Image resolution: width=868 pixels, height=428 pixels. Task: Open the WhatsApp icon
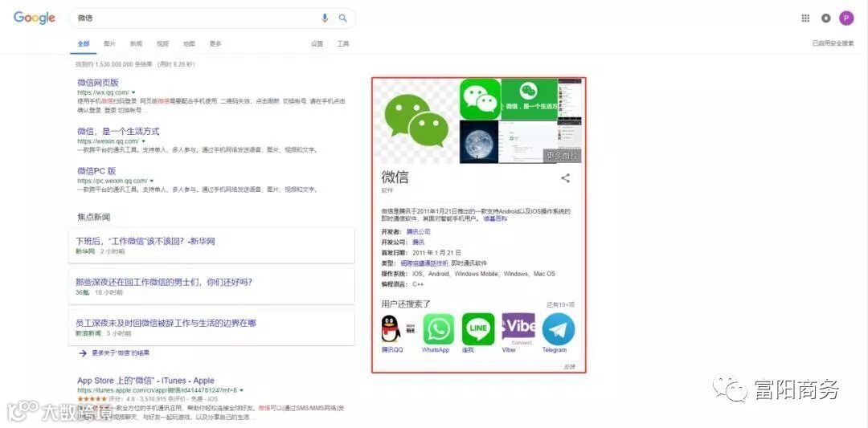(439, 329)
